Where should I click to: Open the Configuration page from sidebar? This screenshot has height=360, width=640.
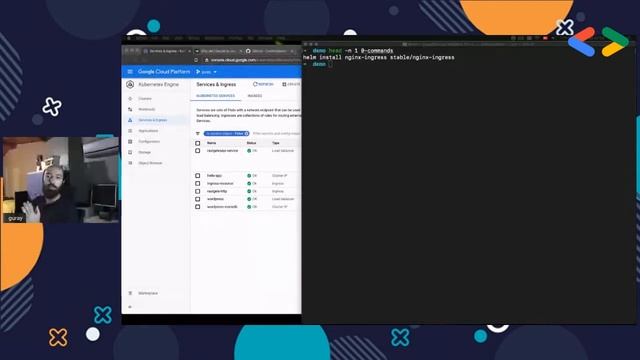(x=149, y=142)
